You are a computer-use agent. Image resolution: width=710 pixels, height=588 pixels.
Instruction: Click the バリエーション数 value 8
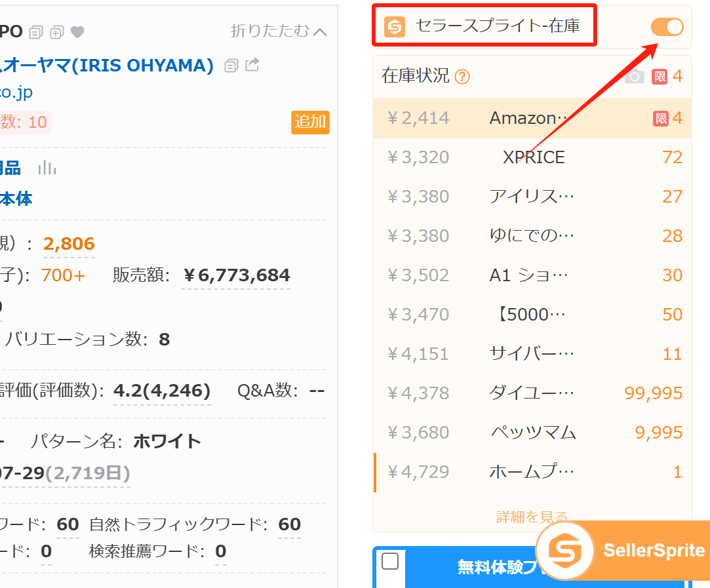coord(165,340)
